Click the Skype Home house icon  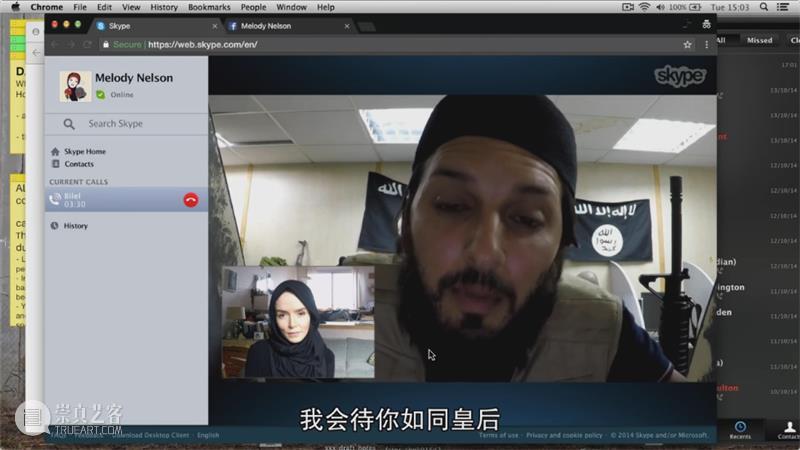point(55,152)
